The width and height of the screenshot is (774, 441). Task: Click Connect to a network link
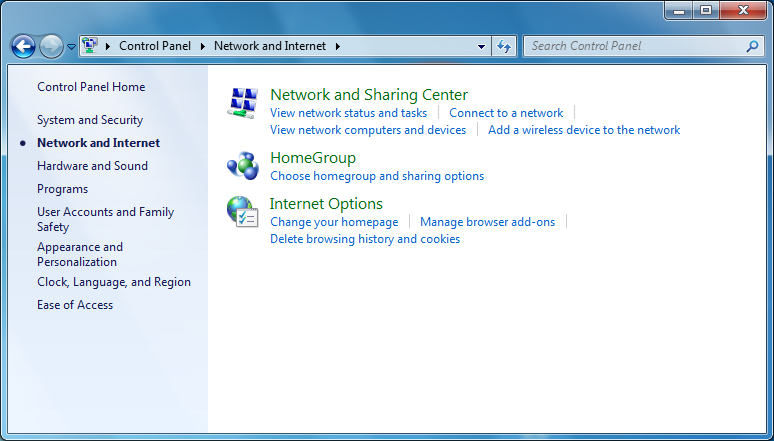(x=506, y=113)
